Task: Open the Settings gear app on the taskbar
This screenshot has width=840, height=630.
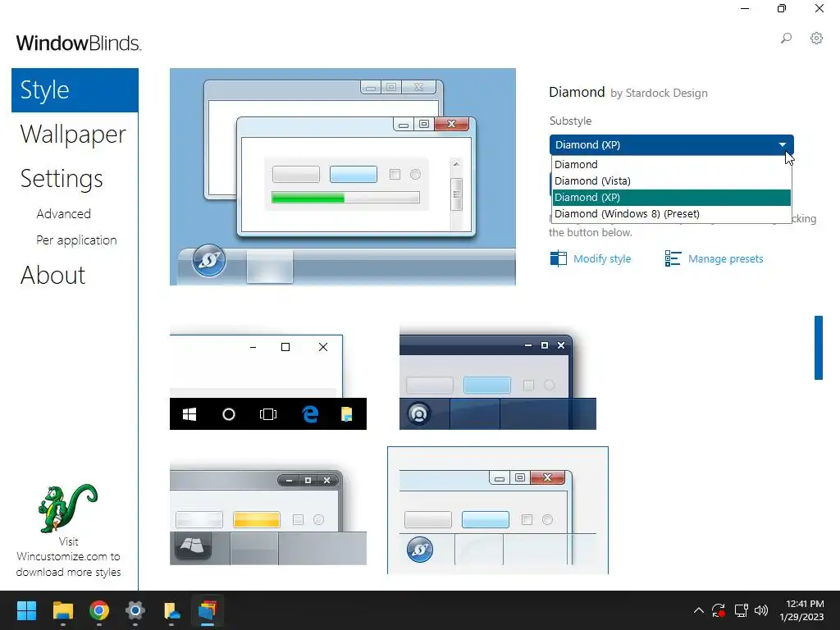Action: [x=135, y=610]
